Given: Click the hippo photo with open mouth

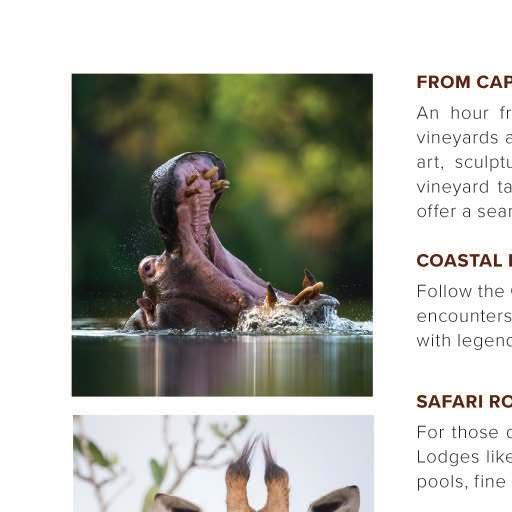Looking at the screenshot, I should coord(222,235).
